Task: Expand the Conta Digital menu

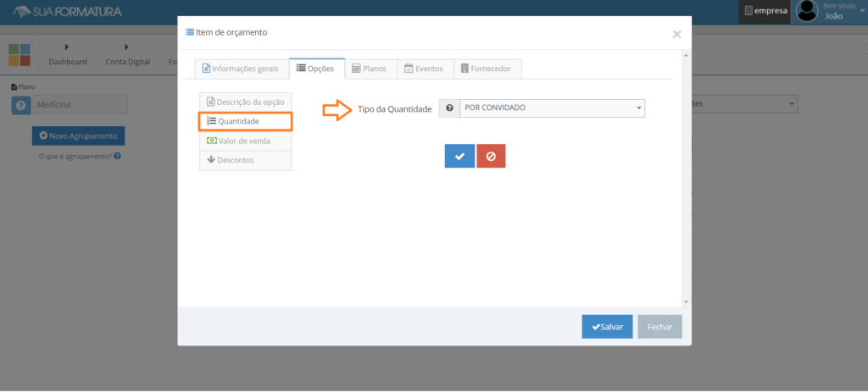Action: [x=127, y=47]
